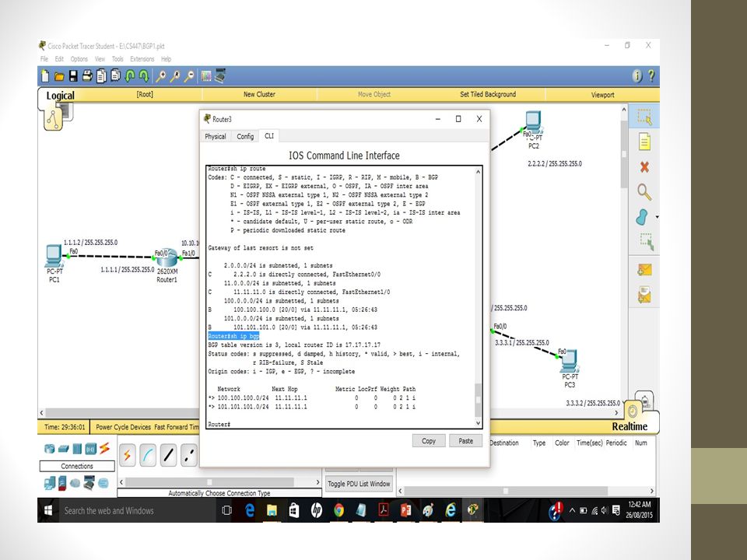Choose the Inspect magnifying glass tool
The height and width of the screenshot is (560, 747).
coord(644,192)
